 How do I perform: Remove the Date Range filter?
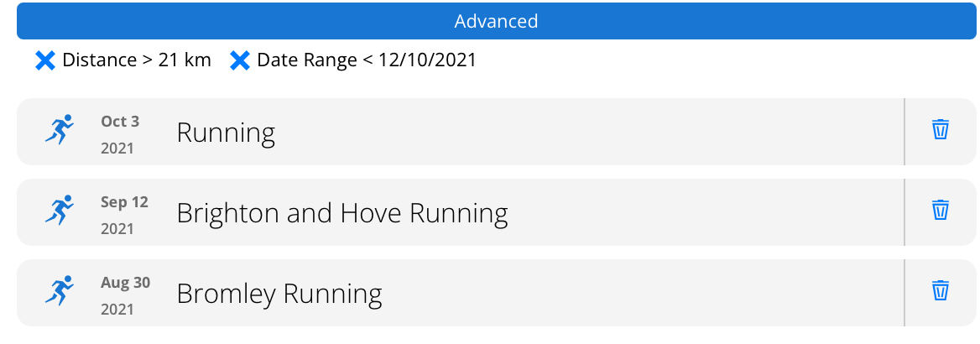[240, 60]
